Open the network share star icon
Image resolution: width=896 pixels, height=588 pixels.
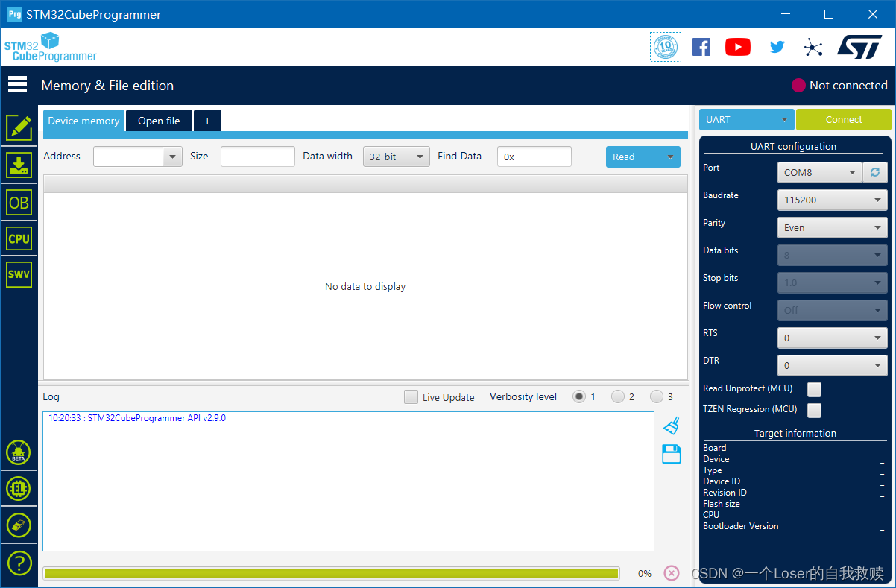point(813,47)
